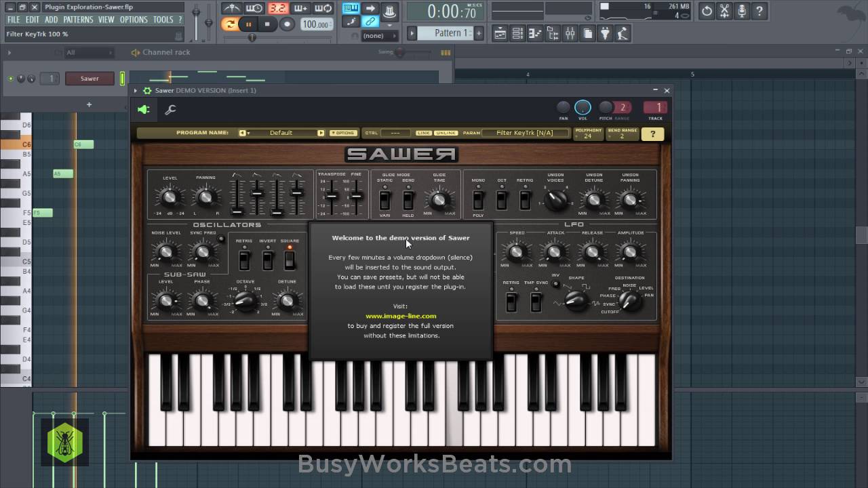Click next program arrow after Default

(321, 133)
